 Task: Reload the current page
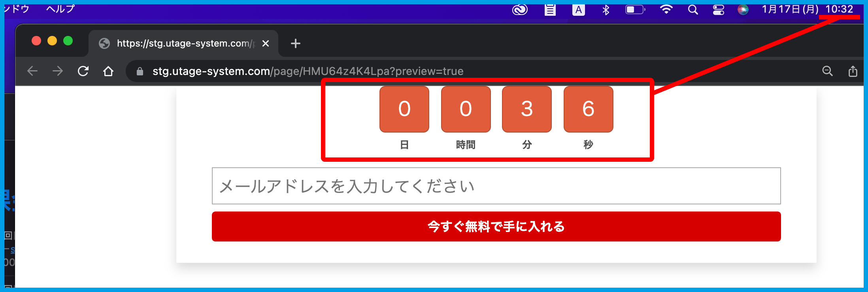pos(83,71)
